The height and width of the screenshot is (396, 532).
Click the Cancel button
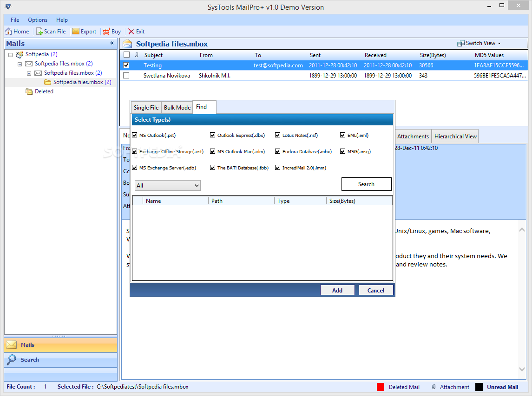coord(376,290)
